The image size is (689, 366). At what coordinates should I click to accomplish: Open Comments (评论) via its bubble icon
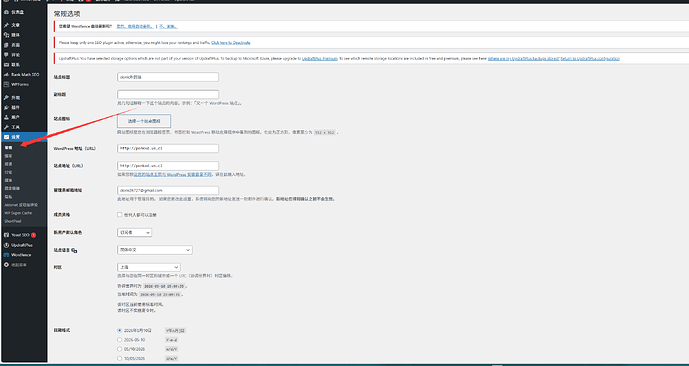[6, 54]
